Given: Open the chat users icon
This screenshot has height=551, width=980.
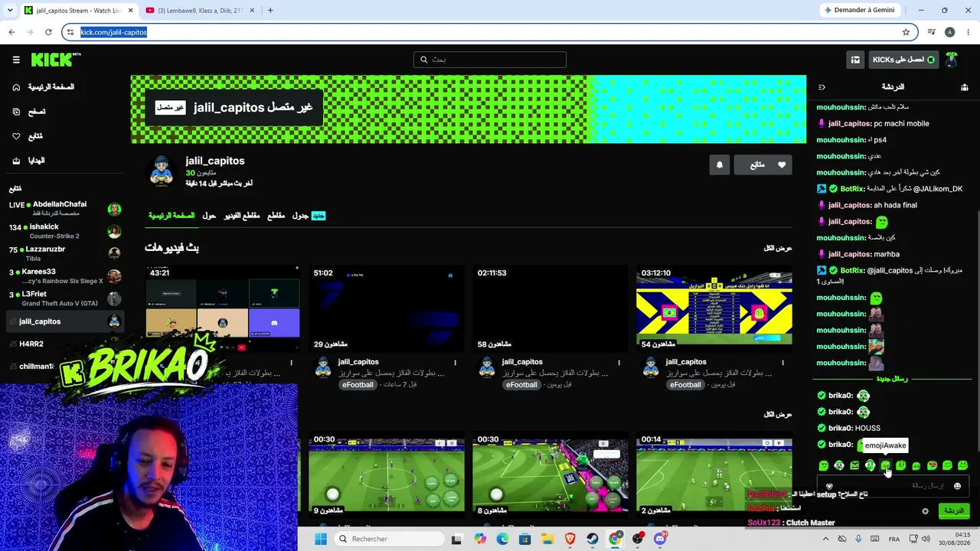Looking at the screenshot, I should (964, 87).
